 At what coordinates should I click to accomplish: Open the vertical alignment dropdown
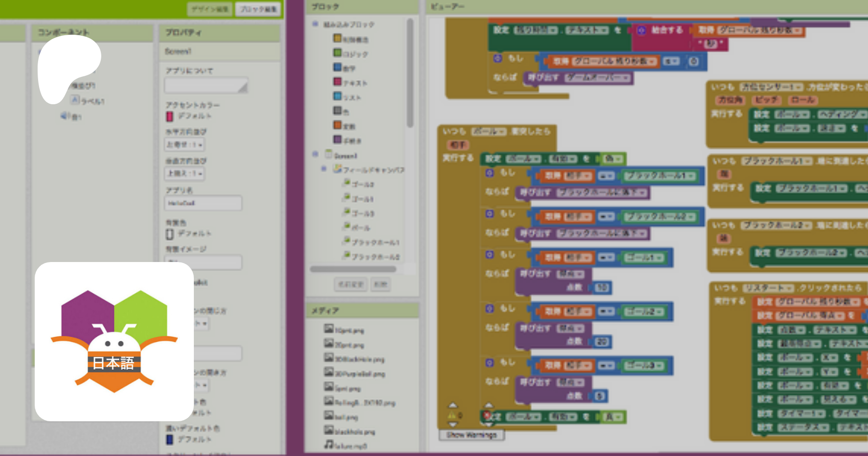[x=185, y=174]
